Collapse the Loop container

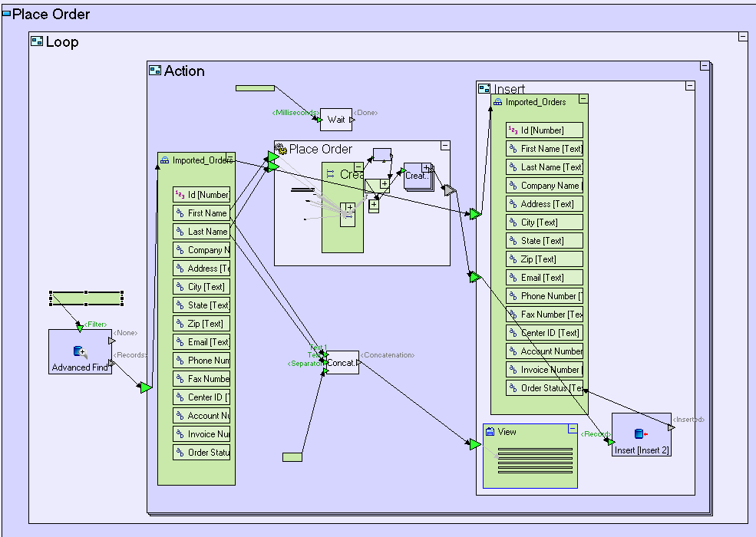point(743,37)
